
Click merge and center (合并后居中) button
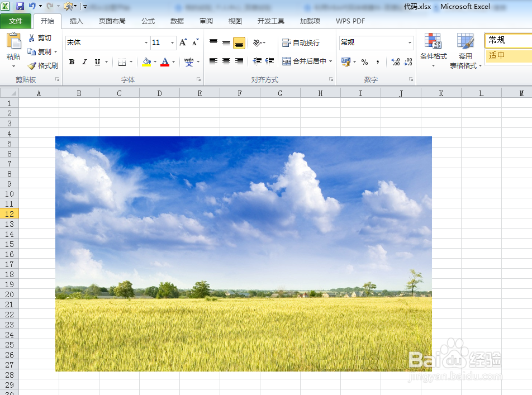coord(305,61)
